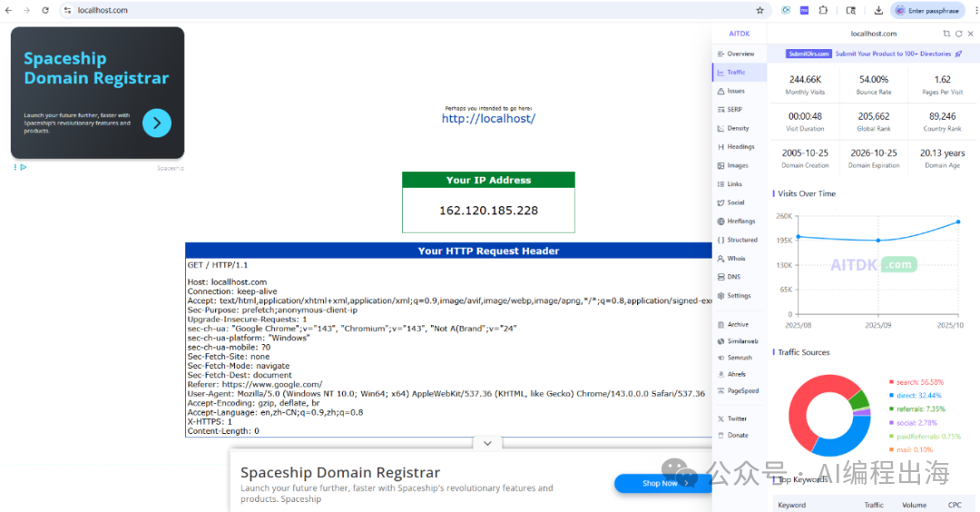
Task: Open browser downloads icon
Action: [878, 11]
